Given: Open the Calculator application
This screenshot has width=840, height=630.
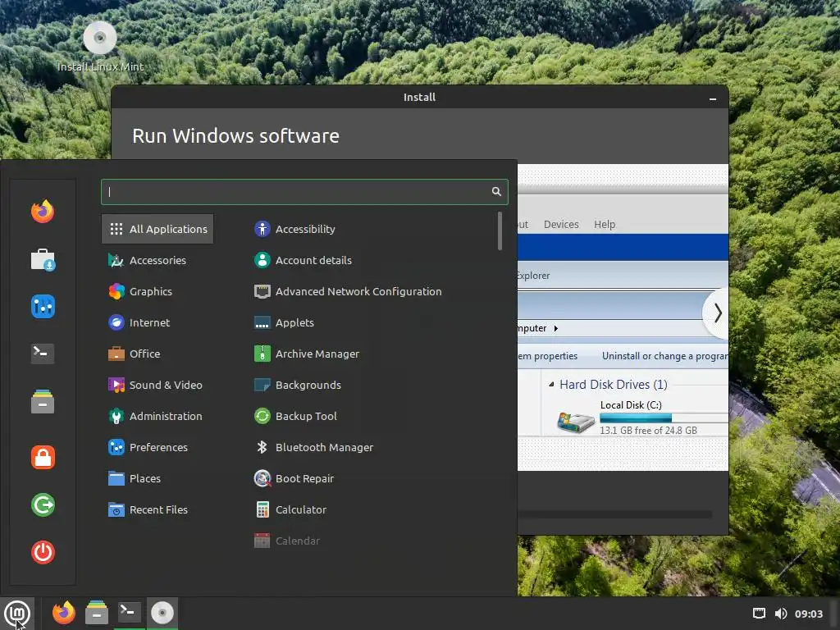Looking at the screenshot, I should pos(290,509).
